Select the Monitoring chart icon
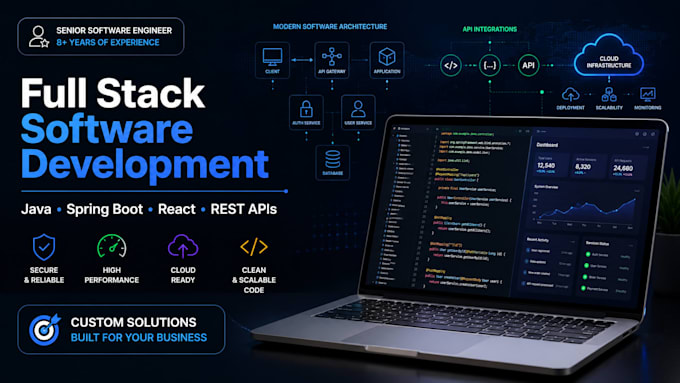680x383 pixels. pos(647,94)
